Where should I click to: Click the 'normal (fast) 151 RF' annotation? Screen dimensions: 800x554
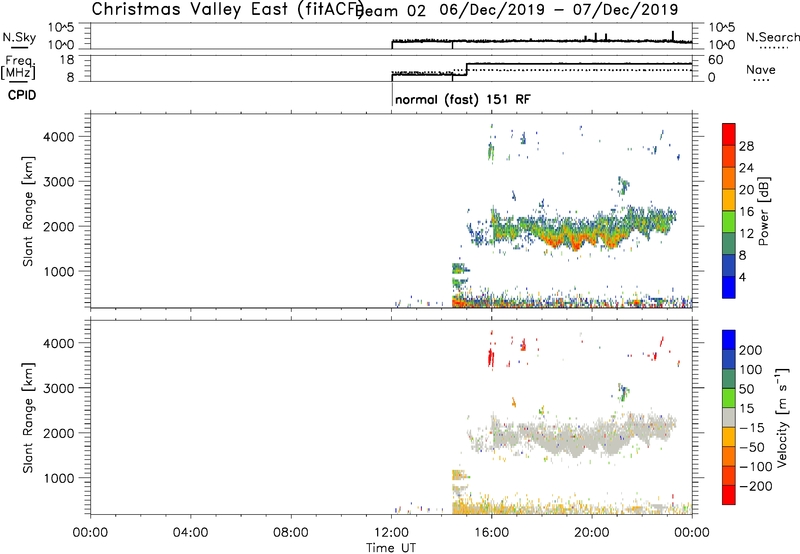click(463, 99)
